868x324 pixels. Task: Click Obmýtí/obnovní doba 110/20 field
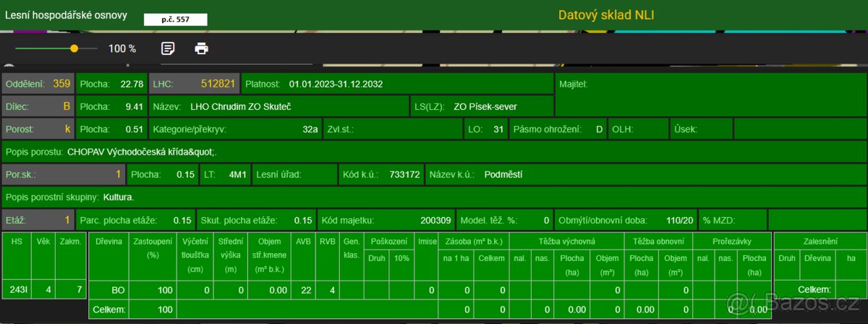627,220
